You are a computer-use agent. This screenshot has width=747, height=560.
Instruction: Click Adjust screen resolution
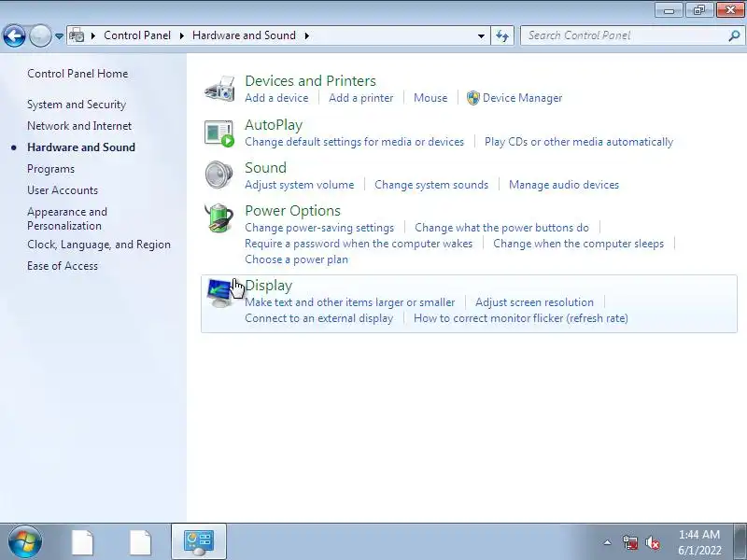pyautogui.click(x=534, y=302)
